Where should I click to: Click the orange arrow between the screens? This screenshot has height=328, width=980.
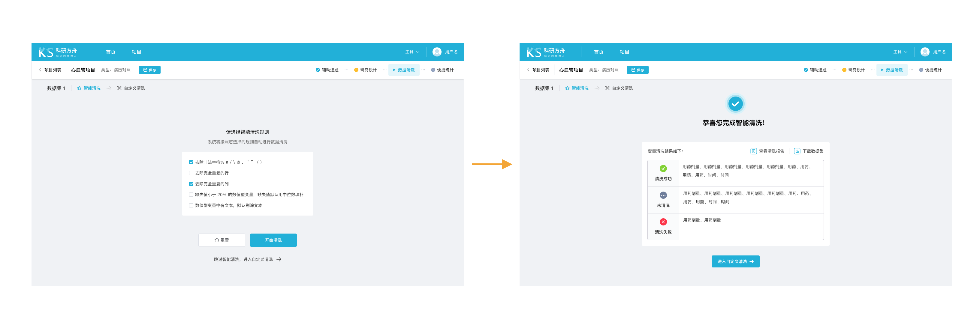(492, 164)
